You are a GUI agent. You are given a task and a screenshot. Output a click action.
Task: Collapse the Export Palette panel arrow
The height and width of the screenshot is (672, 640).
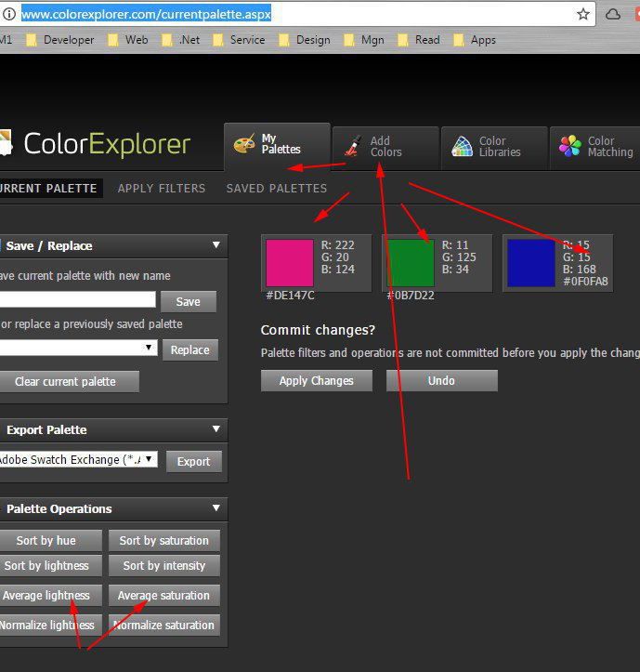pyautogui.click(x=216, y=429)
